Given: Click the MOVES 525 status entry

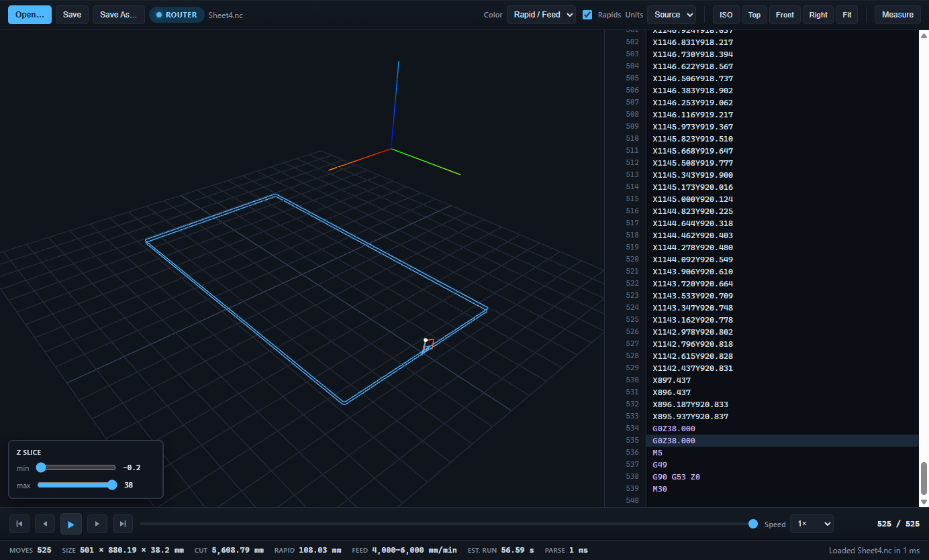Looking at the screenshot, I should (x=30, y=550).
